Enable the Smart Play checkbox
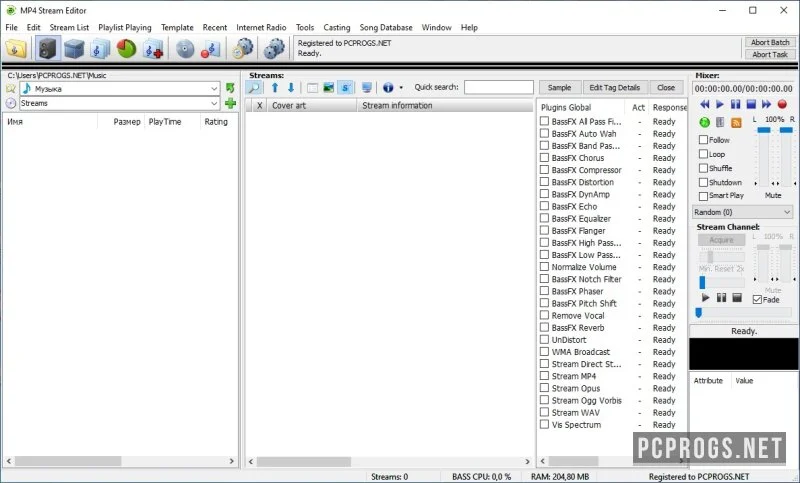The image size is (800, 483). pyautogui.click(x=704, y=196)
